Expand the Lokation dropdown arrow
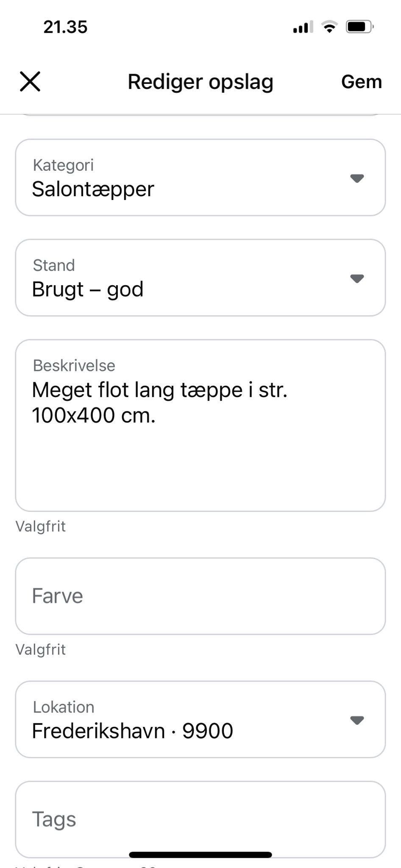 357,720
